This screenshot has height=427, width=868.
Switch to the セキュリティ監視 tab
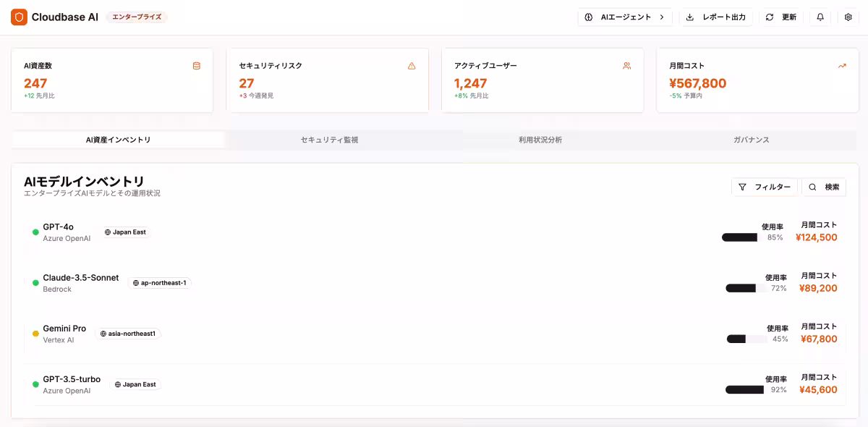329,140
